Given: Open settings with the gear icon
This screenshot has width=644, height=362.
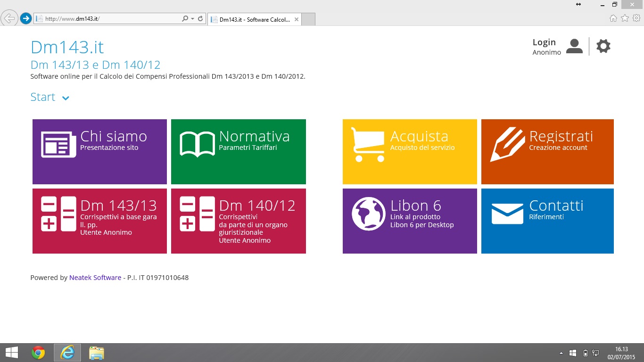Looking at the screenshot, I should pyautogui.click(x=603, y=46).
